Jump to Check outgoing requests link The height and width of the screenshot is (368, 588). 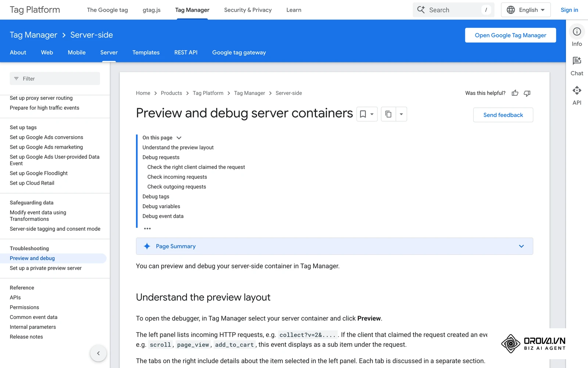(x=176, y=187)
